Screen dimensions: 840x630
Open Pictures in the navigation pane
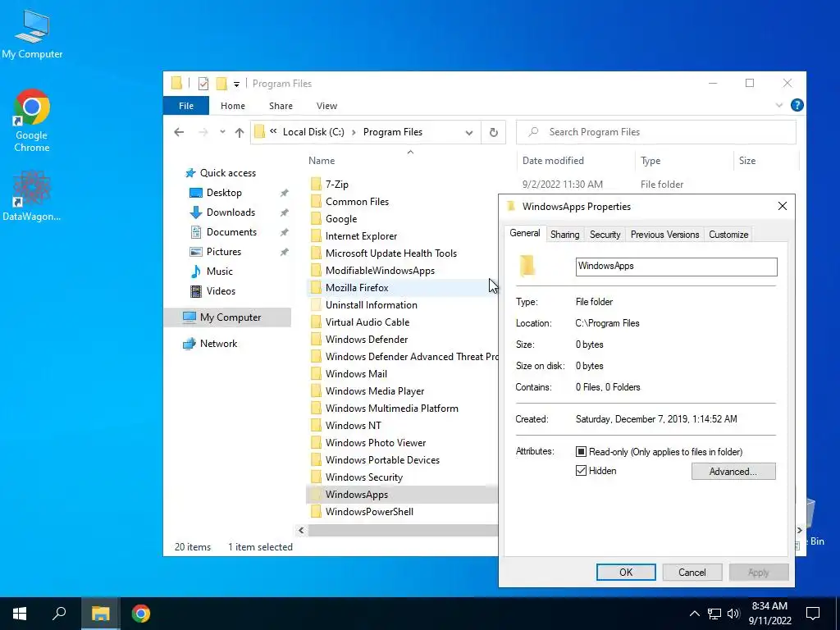coord(223,252)
